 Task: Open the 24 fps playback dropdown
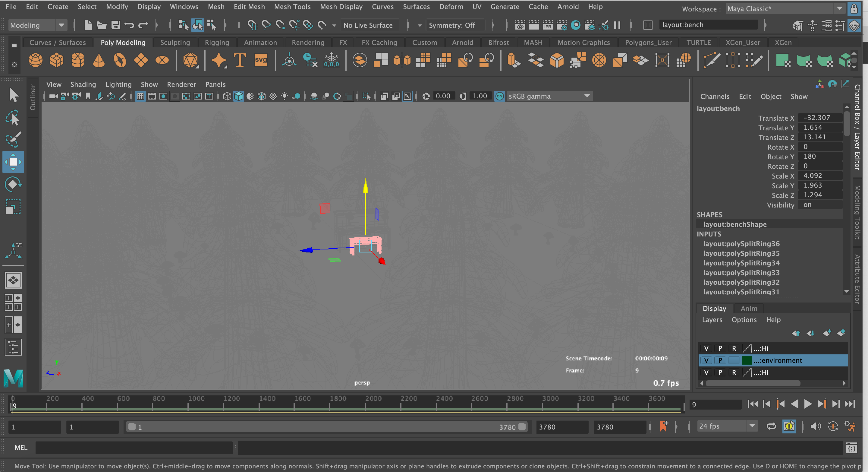point(752,426)
